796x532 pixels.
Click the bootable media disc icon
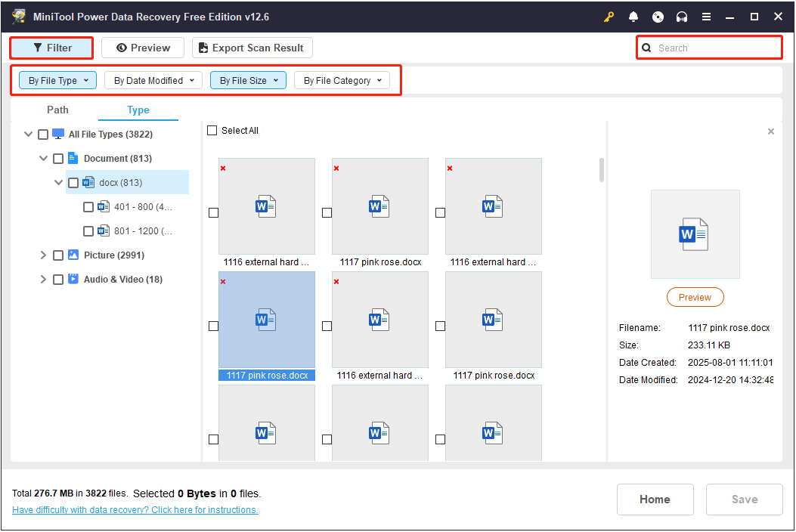click(x=658, y=16)
